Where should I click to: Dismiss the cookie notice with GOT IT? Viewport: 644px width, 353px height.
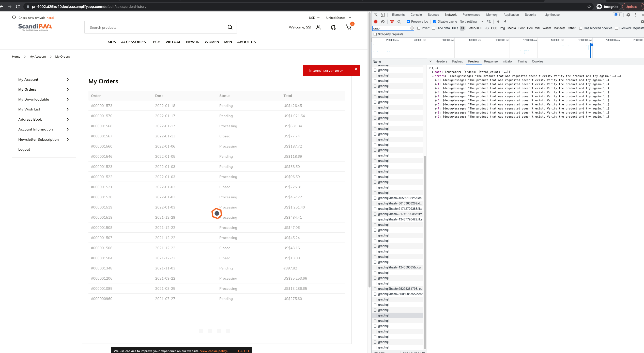(244, 351)
